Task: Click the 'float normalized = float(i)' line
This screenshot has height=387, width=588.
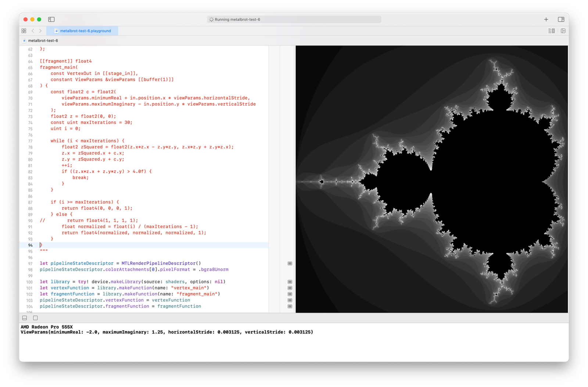Action: pos(130,227)
